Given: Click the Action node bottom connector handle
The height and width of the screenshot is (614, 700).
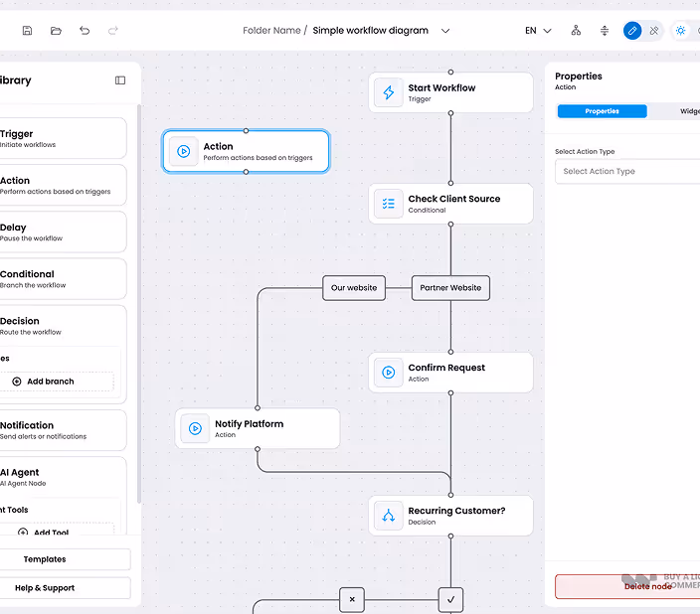Looking at the screenshot, I should tap(246, 172).
